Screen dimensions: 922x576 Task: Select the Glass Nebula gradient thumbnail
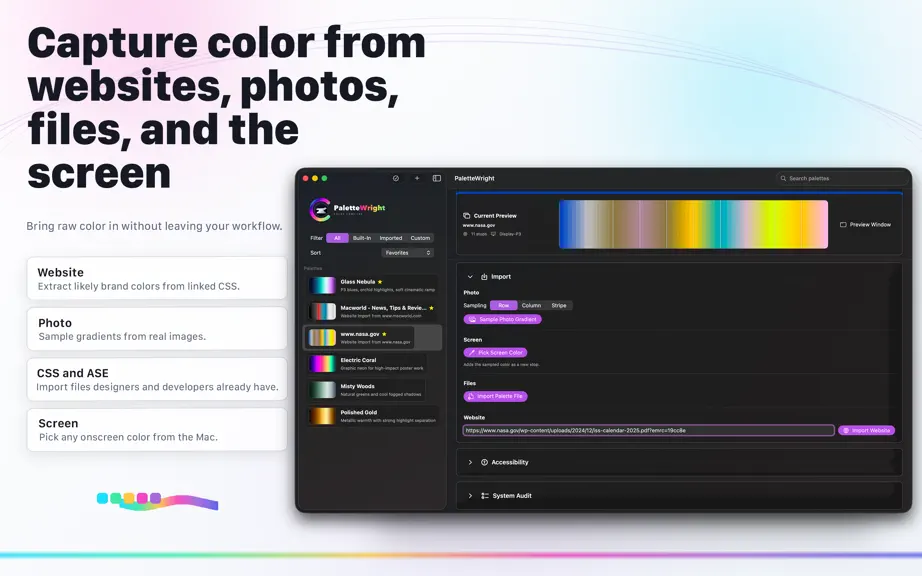pos(322,285)
